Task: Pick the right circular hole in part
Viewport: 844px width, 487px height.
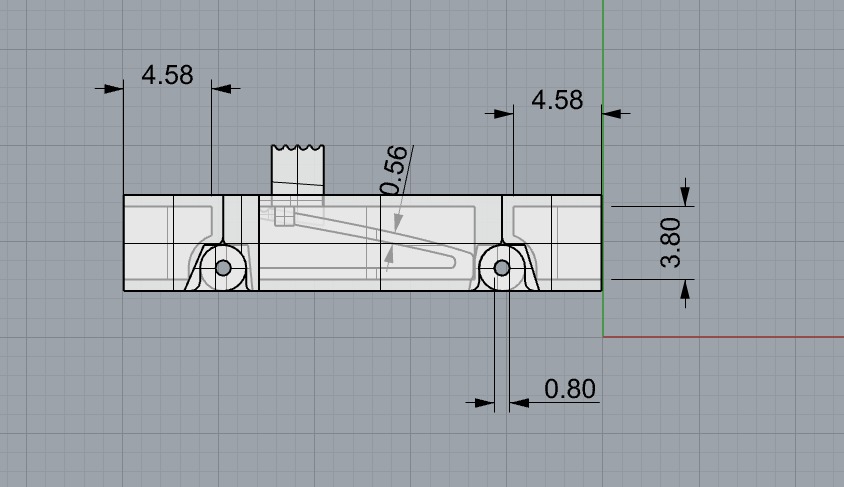Action: point(502,267)
